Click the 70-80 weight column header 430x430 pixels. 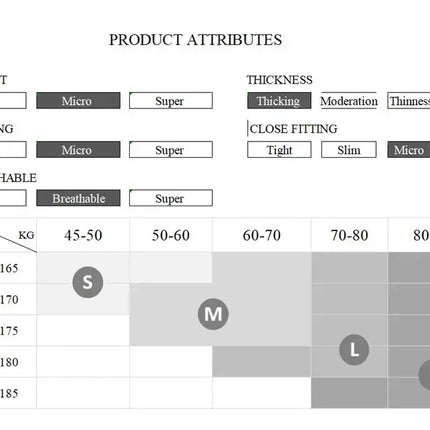coord(349,235)
